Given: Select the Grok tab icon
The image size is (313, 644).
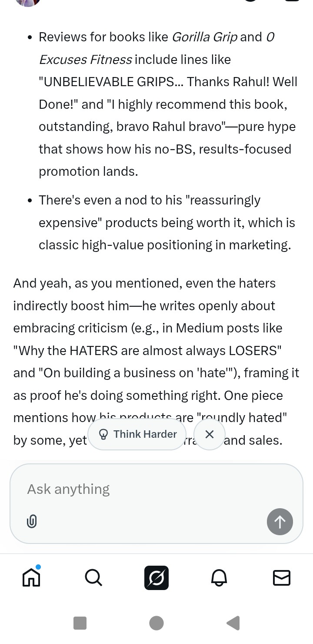Looking at the screenshot, I should (156, 578).
